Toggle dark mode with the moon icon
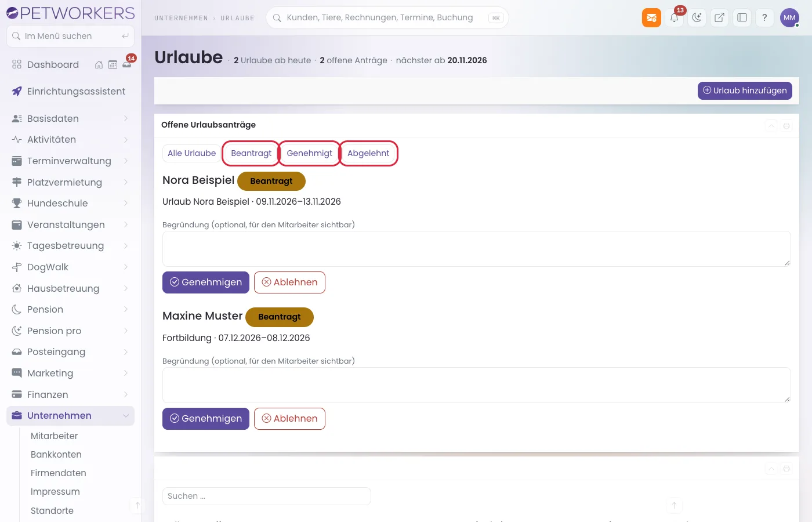812x522 pixels. pos(697,17)
